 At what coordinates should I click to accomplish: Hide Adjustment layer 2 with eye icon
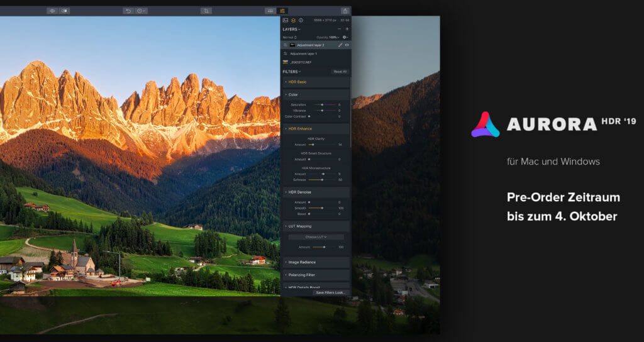[347, 45]
